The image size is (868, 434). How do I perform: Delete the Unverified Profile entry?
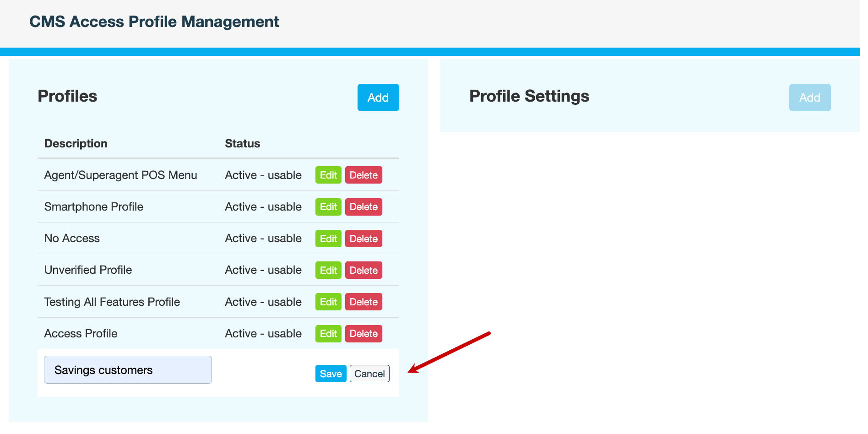363,270
